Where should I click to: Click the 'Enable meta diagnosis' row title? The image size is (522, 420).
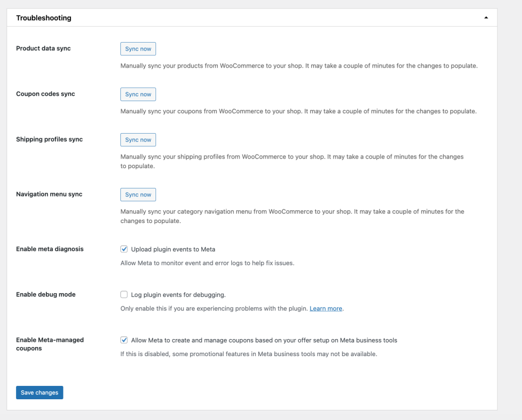50,249
